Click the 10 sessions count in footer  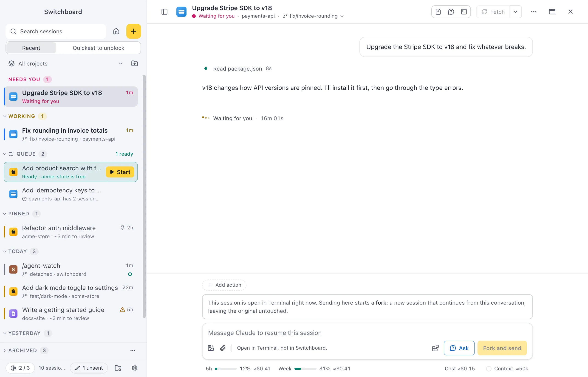(52, 368)
